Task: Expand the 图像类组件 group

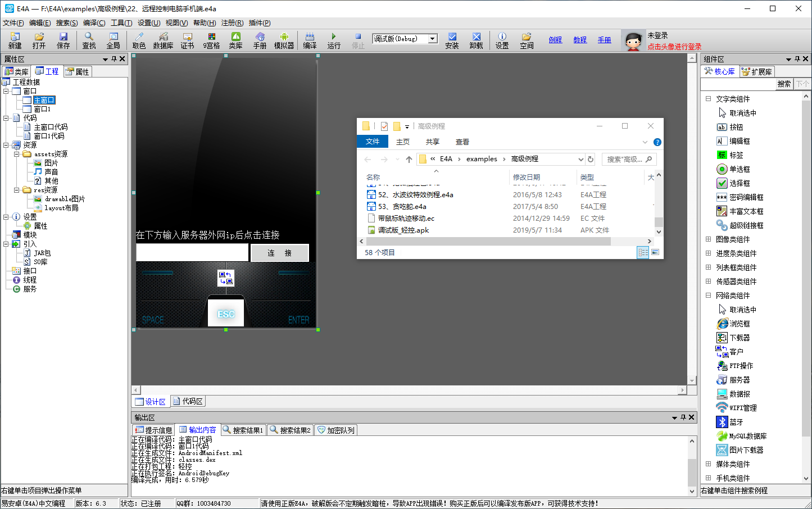Action: click(x=708, y=239)
